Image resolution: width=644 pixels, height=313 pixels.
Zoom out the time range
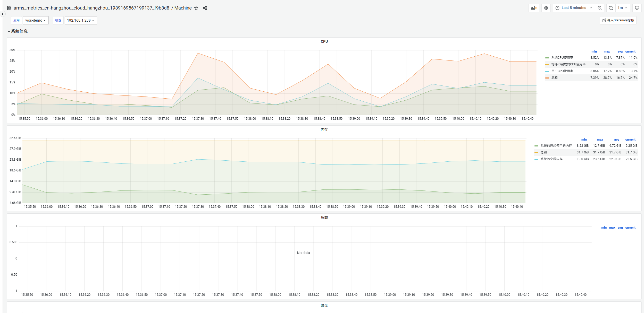[600, 8]
